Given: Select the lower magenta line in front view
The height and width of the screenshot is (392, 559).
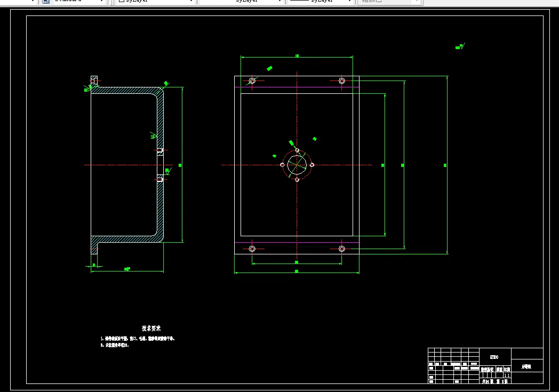Looking at the screenshot, I should 297,243.
